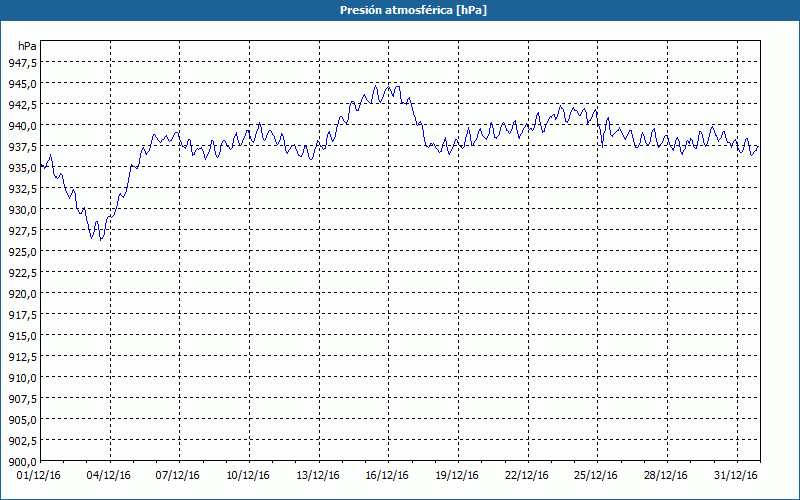The width and height of the screenshot is (800, 500).
Task: Click the 22/12/16 date label
Action: [527, 476]
